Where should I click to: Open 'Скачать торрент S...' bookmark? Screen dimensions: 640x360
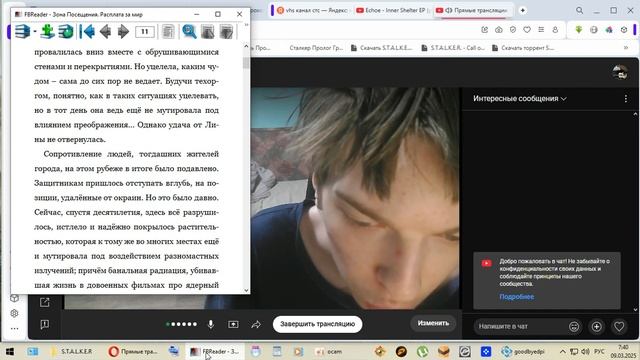(x=523, y=48)
